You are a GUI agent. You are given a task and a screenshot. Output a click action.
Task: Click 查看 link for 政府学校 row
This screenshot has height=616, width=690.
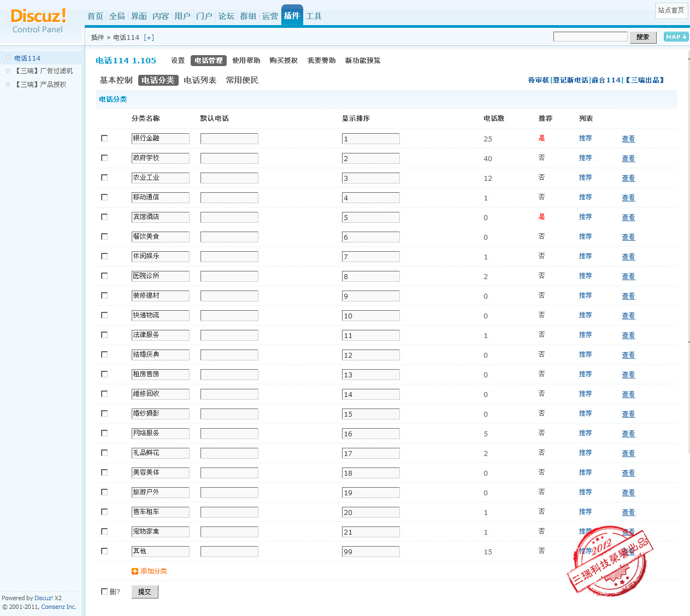click(628, 158)
